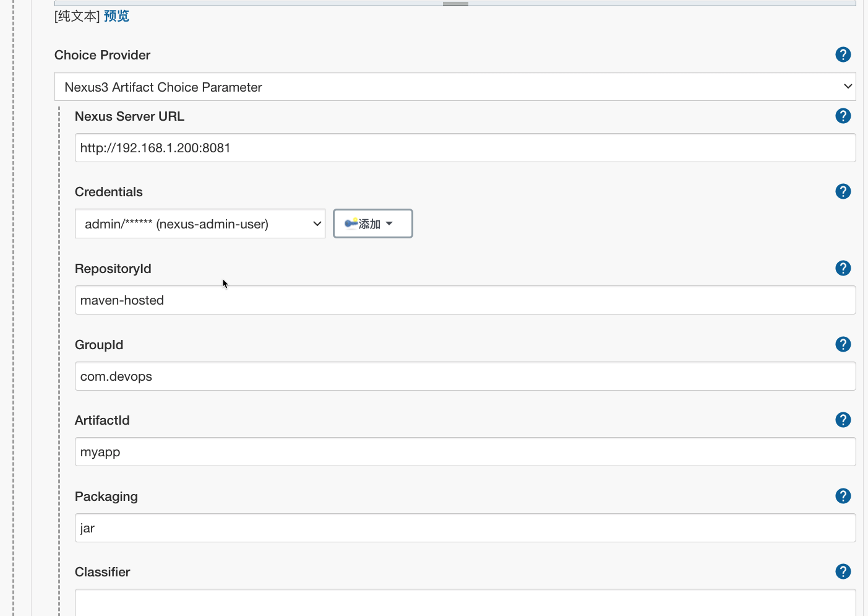Click the GroupId label
The image size is (868, 616).
pos(99,345)
